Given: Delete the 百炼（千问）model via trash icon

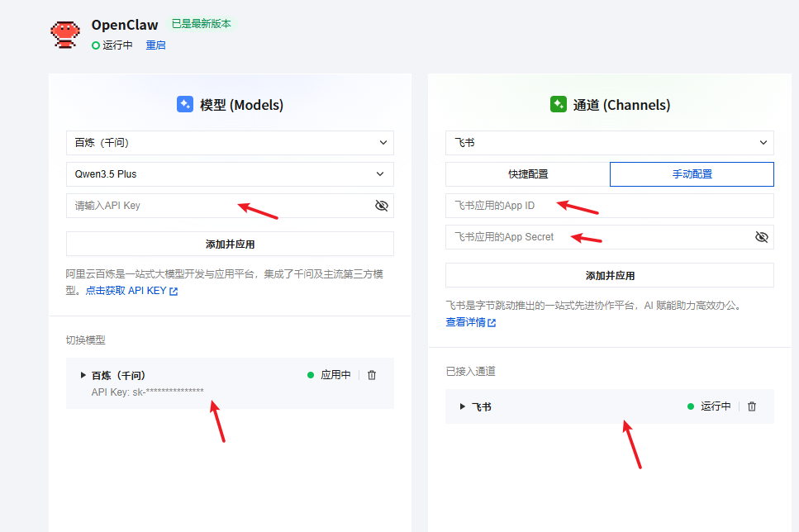Looking at the screenshot, I should click(372, 374).
